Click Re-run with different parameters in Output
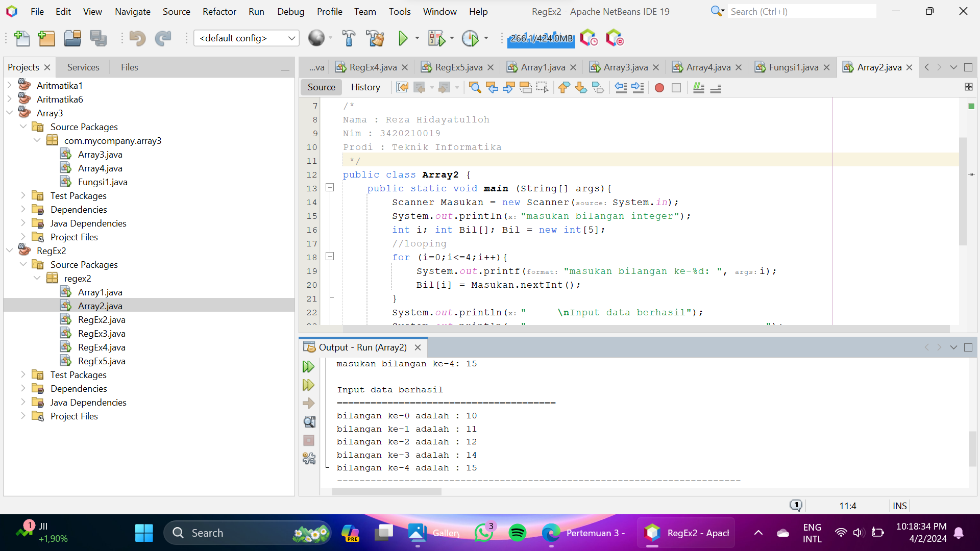The height and width of the screenshot is (551, 980). 308,385
